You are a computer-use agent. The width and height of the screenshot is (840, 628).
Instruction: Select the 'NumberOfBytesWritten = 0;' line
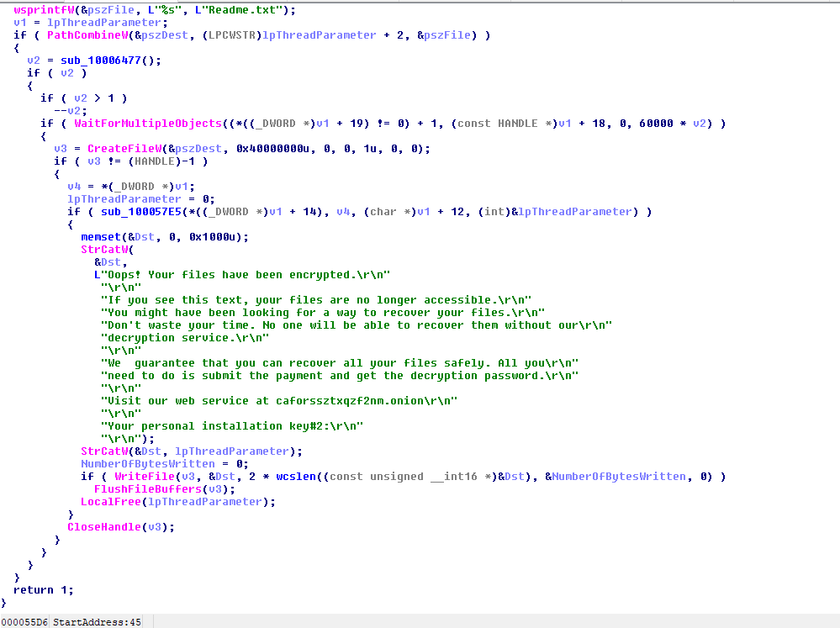pyautogui.click(x=165, y=464)
